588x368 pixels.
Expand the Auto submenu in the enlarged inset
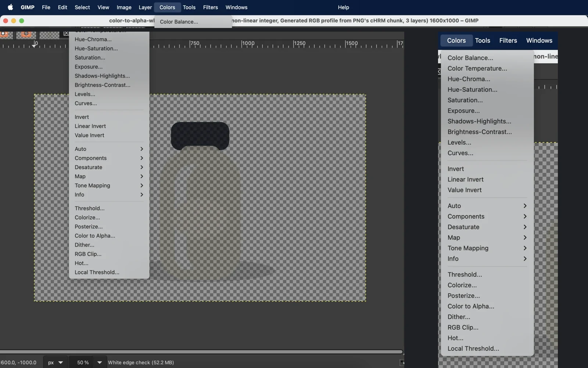click(487, 206)
